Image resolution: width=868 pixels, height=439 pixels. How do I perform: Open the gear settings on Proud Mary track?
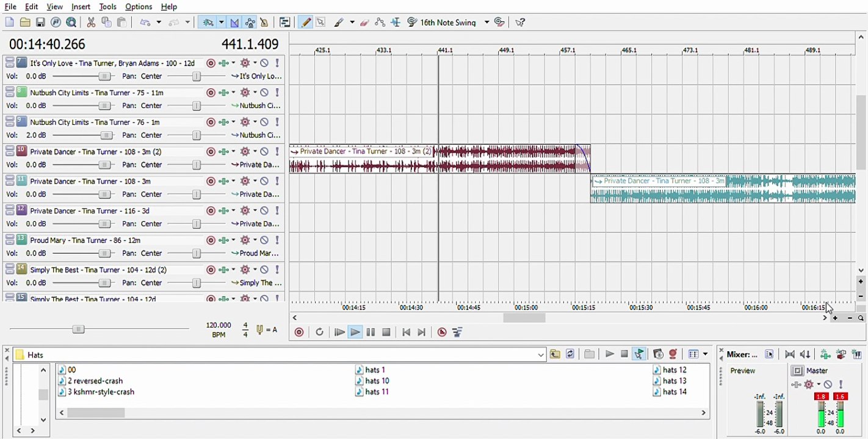(x=245, y=240)
